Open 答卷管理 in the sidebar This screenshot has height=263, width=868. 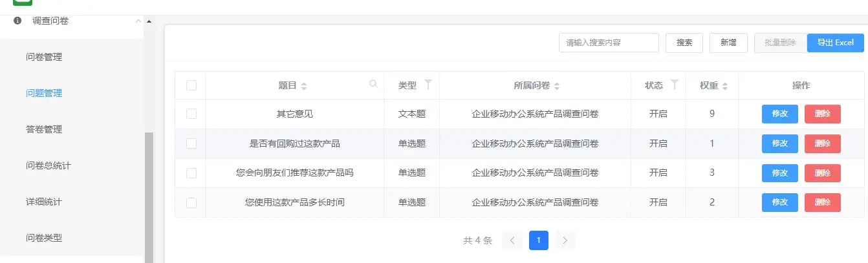point(44,129)
